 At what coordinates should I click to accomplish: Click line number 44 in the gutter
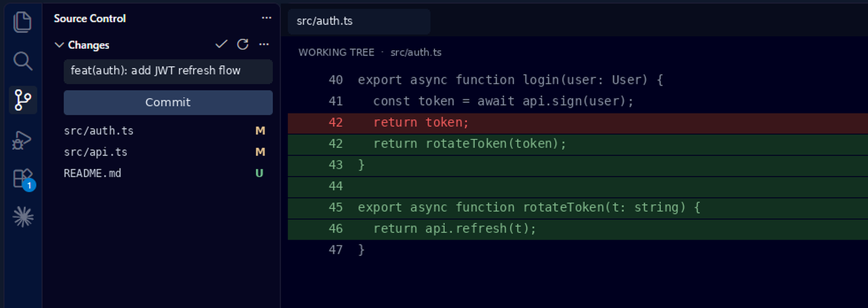click(335, 186)
